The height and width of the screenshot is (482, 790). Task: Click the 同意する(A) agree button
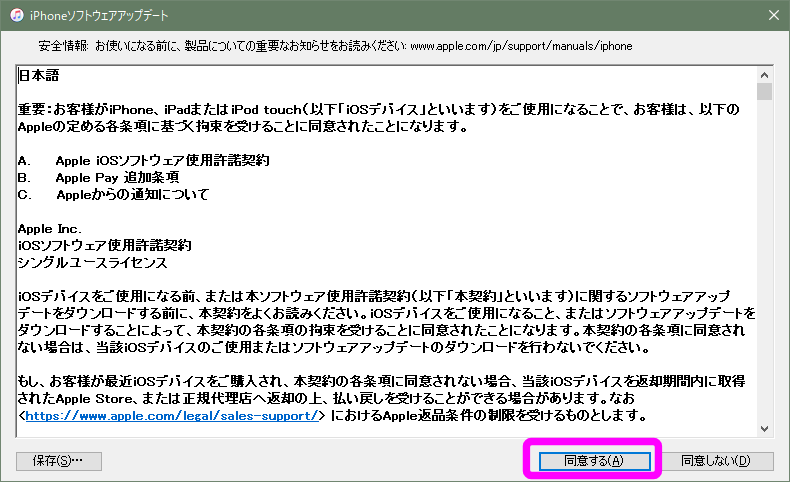[595, 461]
